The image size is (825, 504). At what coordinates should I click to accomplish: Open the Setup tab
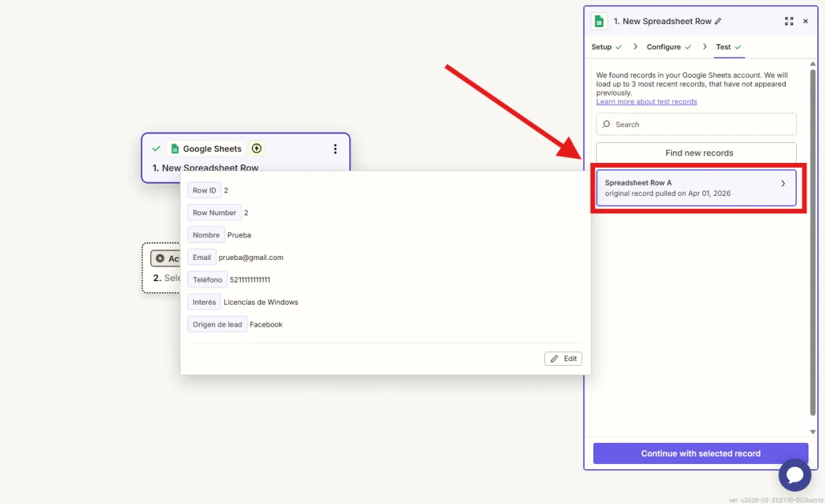point(606,47)
